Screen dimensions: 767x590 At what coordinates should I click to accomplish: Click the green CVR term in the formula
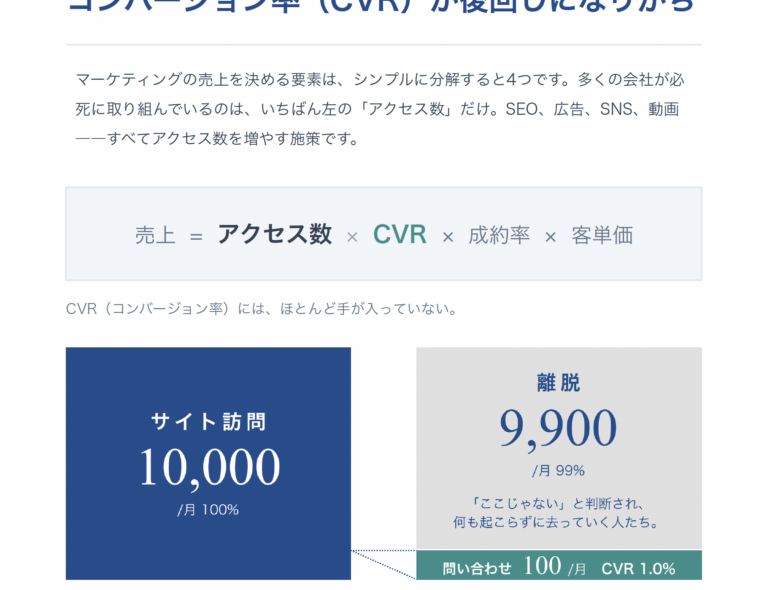pos(400,234)
